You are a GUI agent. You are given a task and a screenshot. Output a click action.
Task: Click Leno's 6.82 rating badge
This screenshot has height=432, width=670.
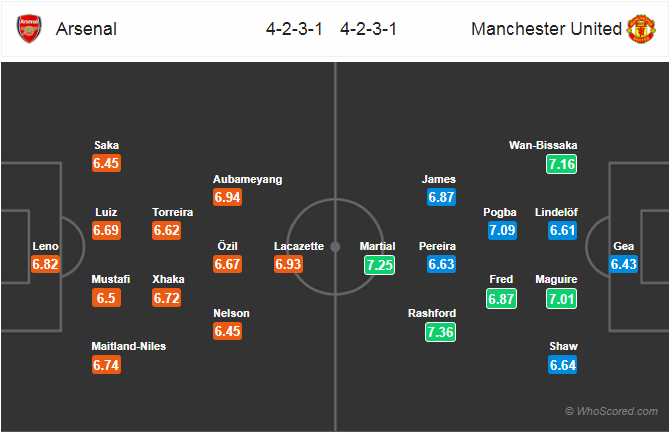click(x=45, y=264)
